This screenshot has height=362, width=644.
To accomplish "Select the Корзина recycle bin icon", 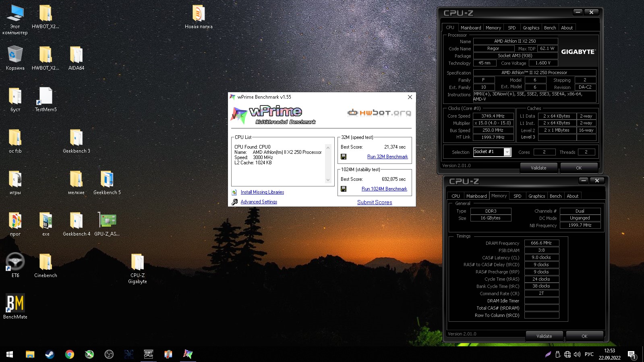I will coord(15,58).
